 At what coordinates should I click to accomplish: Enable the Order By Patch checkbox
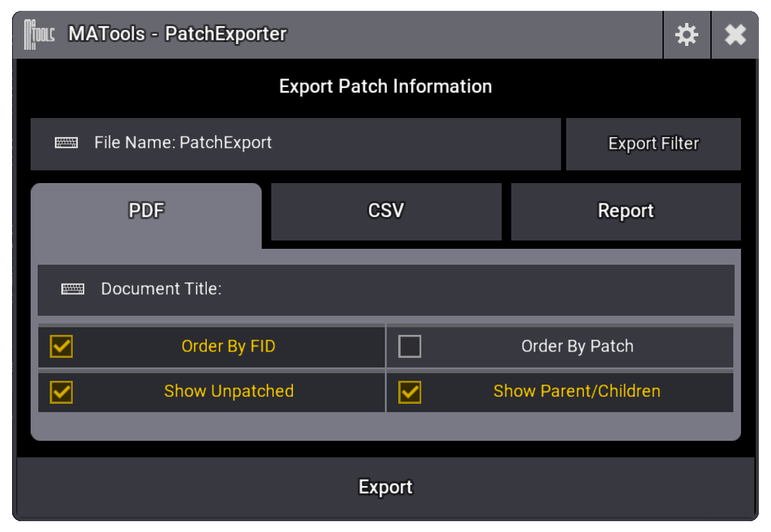[x=410, y=347]
